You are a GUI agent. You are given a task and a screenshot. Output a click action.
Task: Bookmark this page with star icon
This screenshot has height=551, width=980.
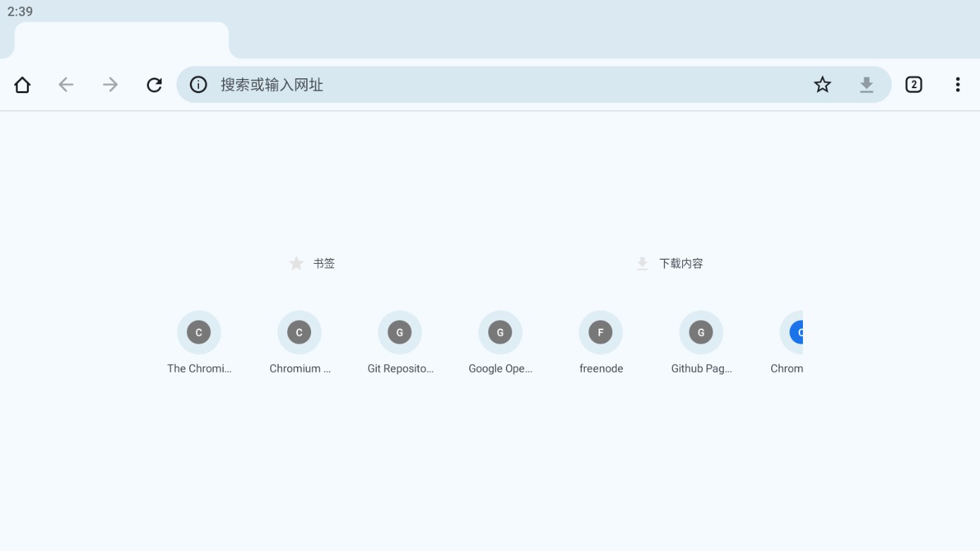tap(822, 85)
